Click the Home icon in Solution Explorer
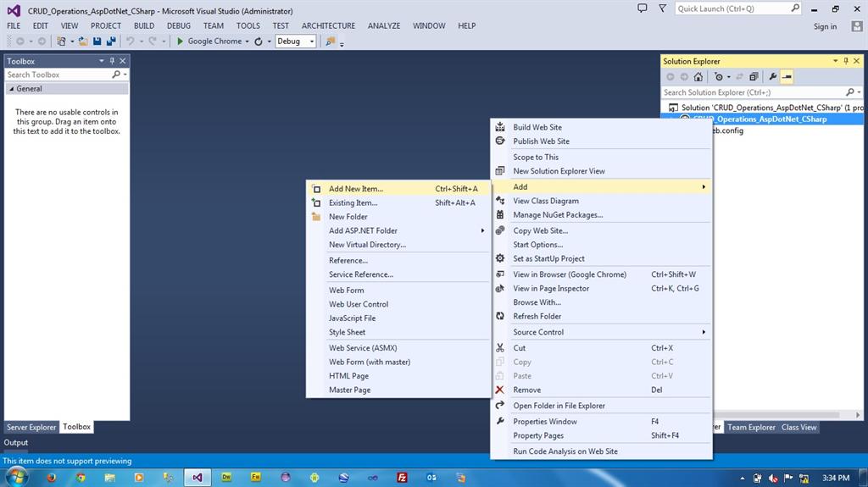Screen dimensions: 868x487 698,77
